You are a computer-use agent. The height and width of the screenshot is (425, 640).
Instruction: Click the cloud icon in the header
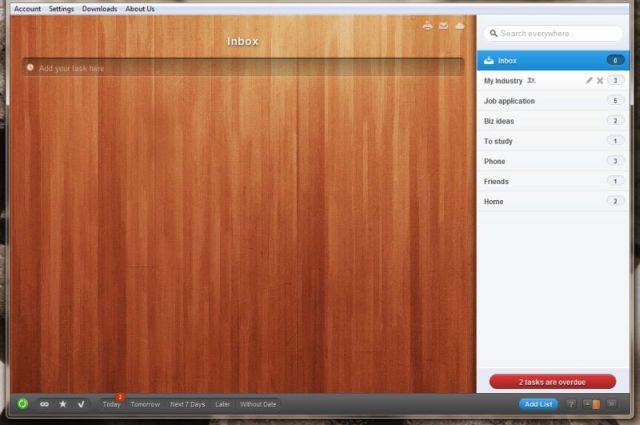[x=459, y=26]
